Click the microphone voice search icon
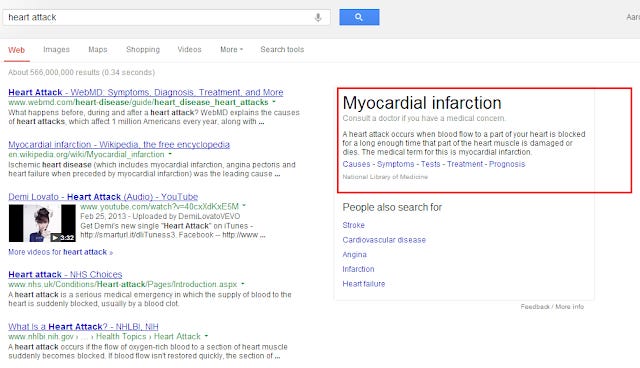This screenshot has height=368, width=640. pyautogui.click(x=318, y=18)
